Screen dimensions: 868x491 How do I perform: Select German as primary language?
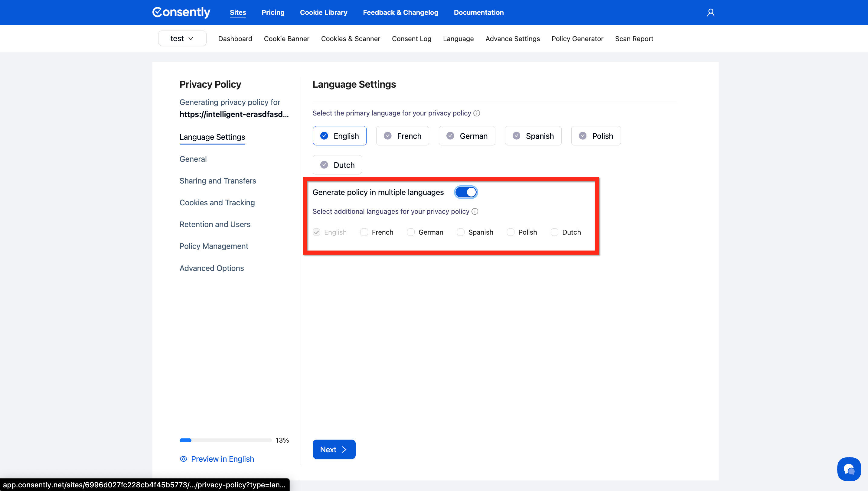(x=467, y=136)
